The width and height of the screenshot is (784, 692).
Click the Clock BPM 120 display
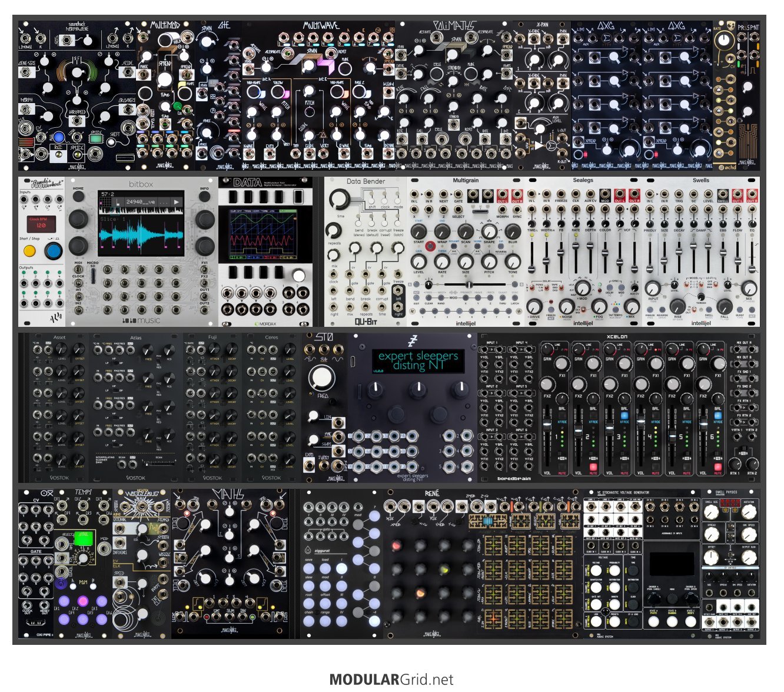tap(41, 224)
